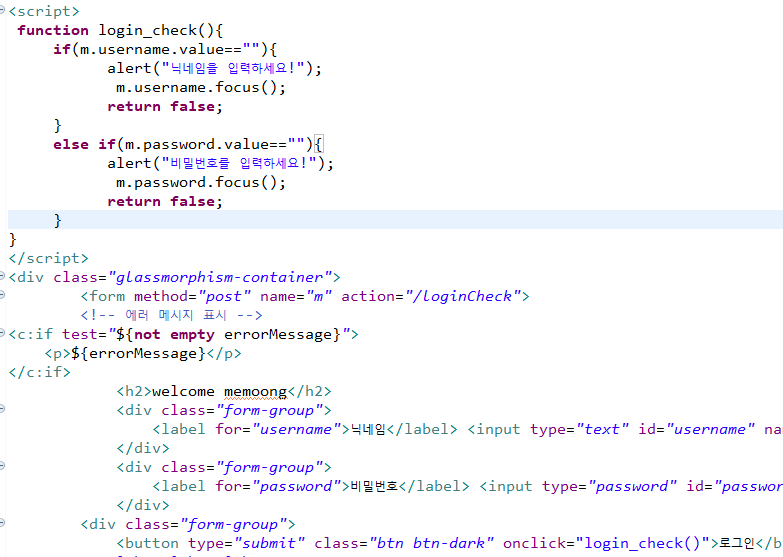The height and width of the screenshot is (557, 783).
Task: Click the underlined word memoong
Action: click(x=255, y=392)
